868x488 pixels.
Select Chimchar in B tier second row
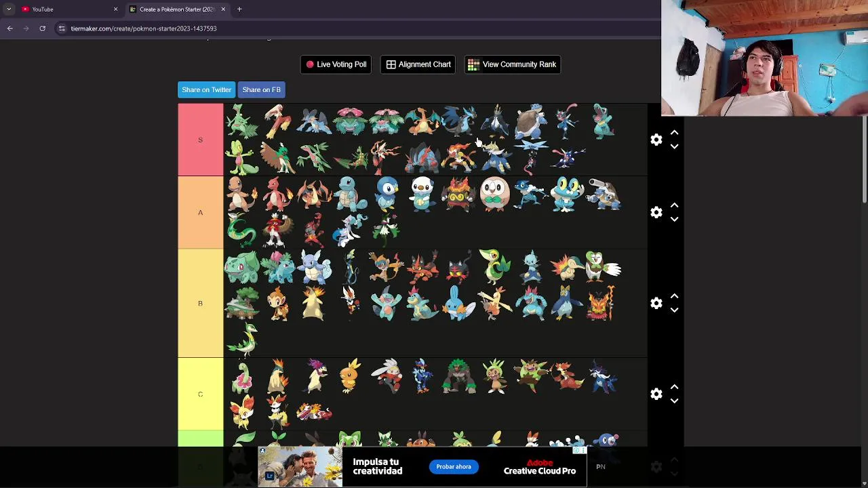[x=277, y=303]
